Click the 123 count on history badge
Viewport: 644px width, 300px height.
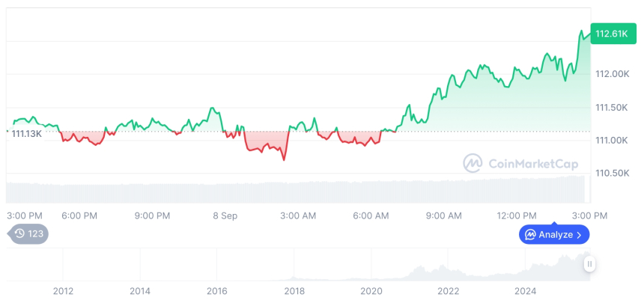click(36, 233)
